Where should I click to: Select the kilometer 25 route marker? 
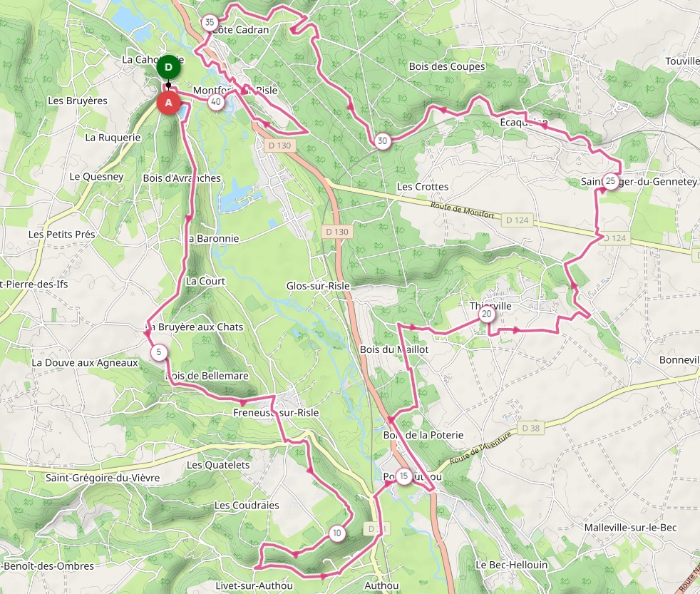pos(610,181)
